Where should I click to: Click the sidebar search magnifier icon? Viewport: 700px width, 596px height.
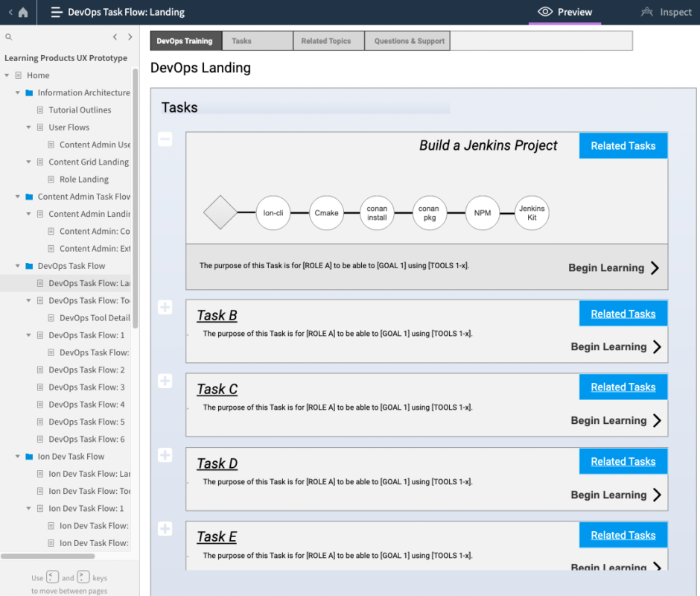tap(8, 37)
